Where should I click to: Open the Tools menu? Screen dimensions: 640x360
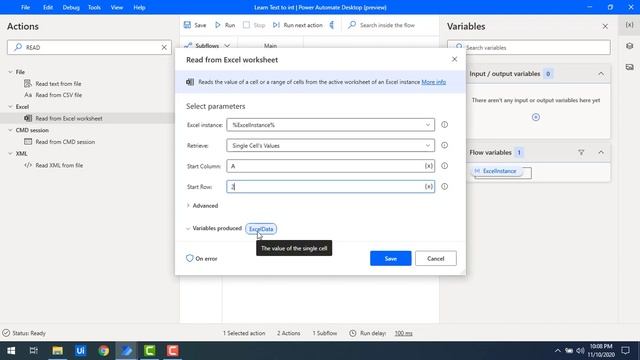tap(94, 7)
